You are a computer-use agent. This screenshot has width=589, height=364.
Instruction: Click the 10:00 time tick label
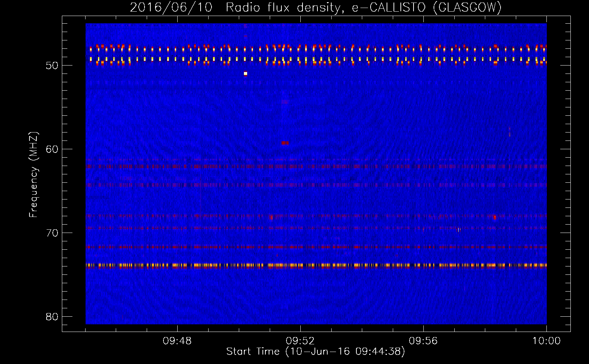coord(546,341)
